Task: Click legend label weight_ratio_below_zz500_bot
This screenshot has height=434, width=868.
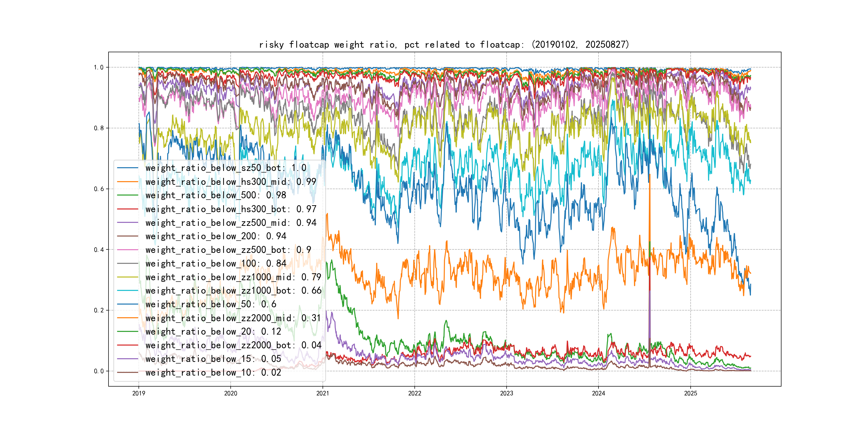Action: coord(228,250)
